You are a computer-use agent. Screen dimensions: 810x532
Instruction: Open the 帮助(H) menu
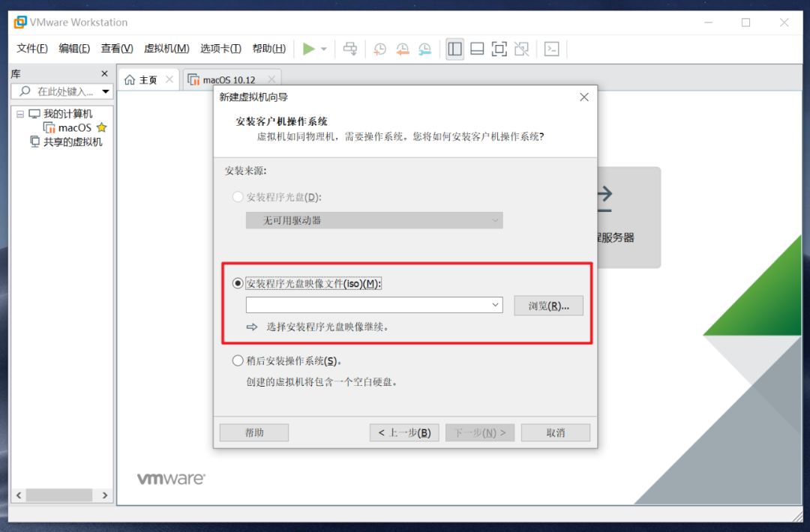(x=269, y=49)
